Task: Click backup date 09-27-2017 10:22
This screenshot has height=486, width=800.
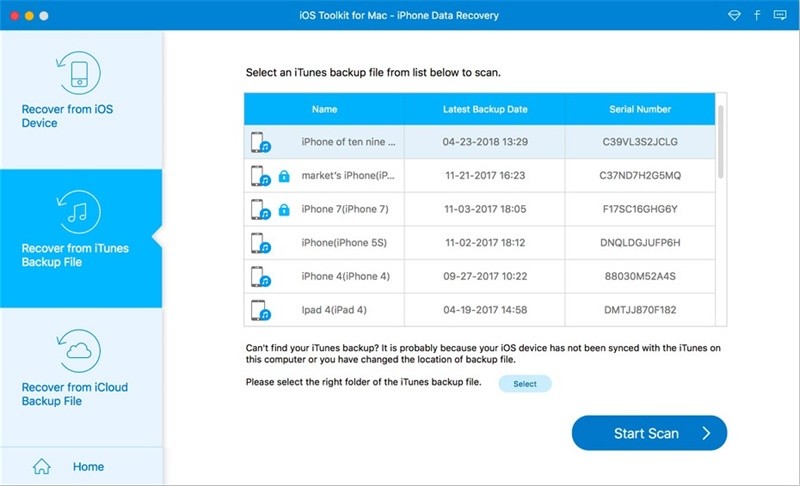Action: pyautogui.click(x=485, y=276)
